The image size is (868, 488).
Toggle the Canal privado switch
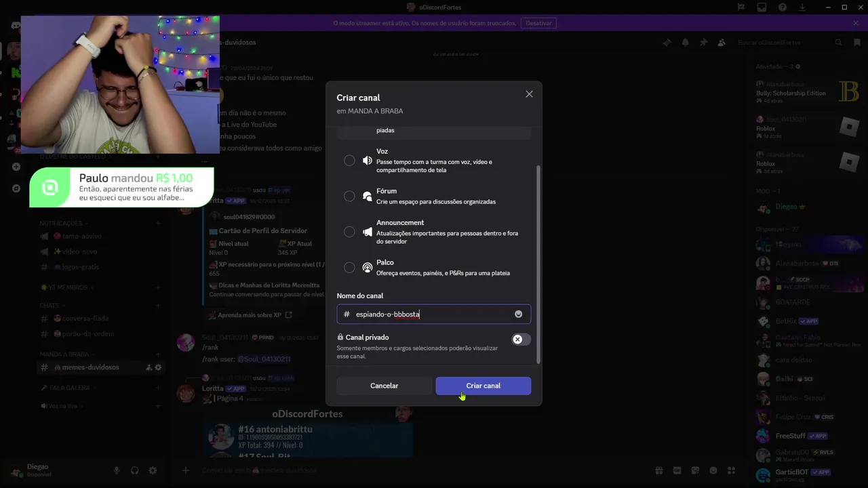521,339
